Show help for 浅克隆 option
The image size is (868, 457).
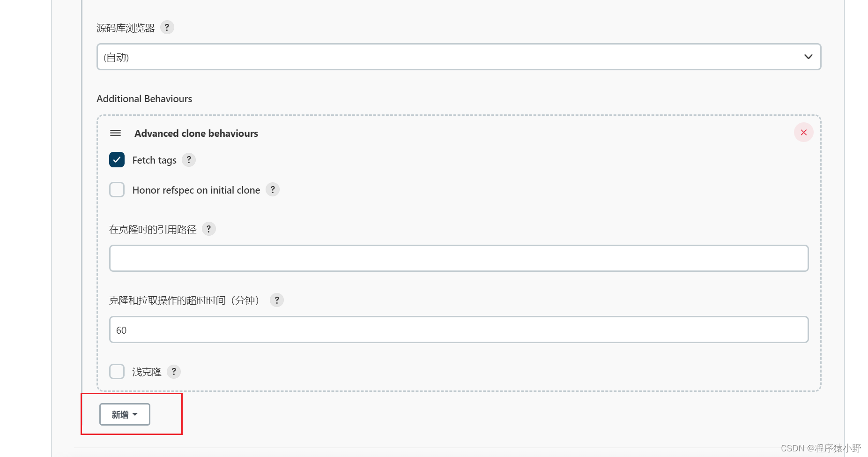tap(174, 372)
